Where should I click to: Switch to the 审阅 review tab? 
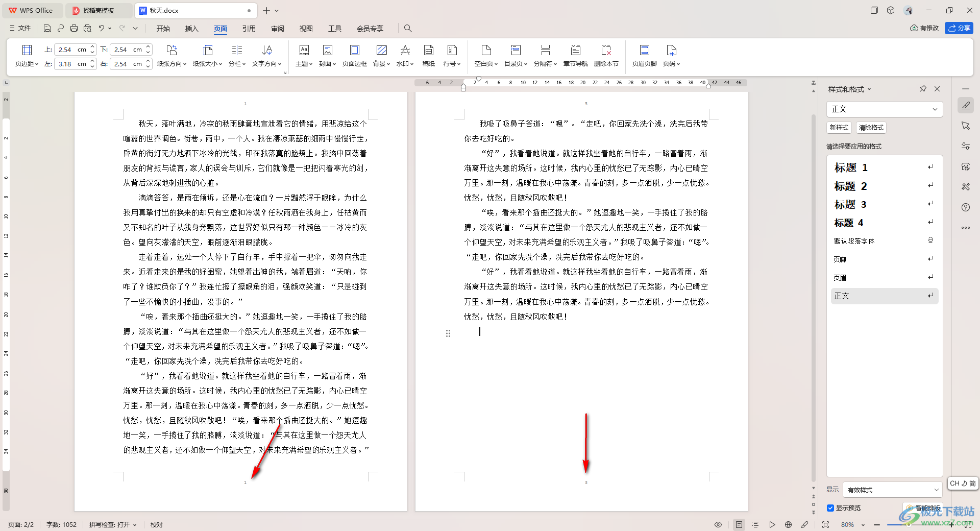pos(278,28)
